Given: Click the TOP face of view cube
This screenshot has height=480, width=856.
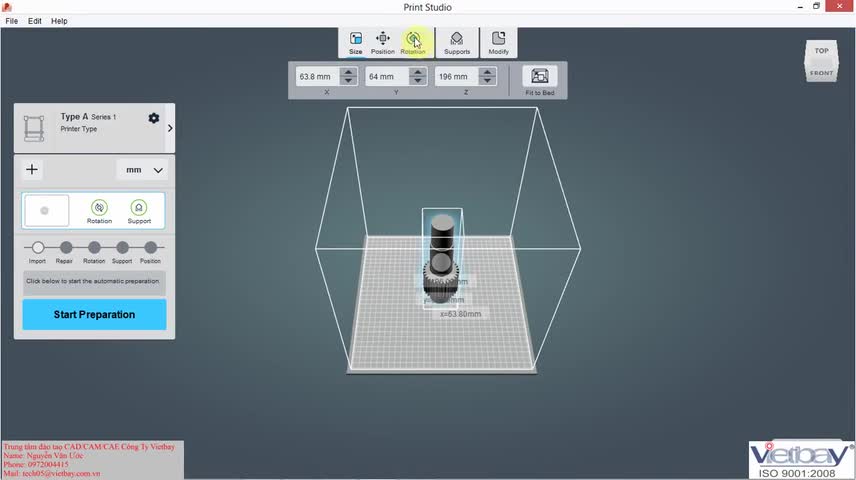Looking at the screenshot, I should [x=822, y=51].
